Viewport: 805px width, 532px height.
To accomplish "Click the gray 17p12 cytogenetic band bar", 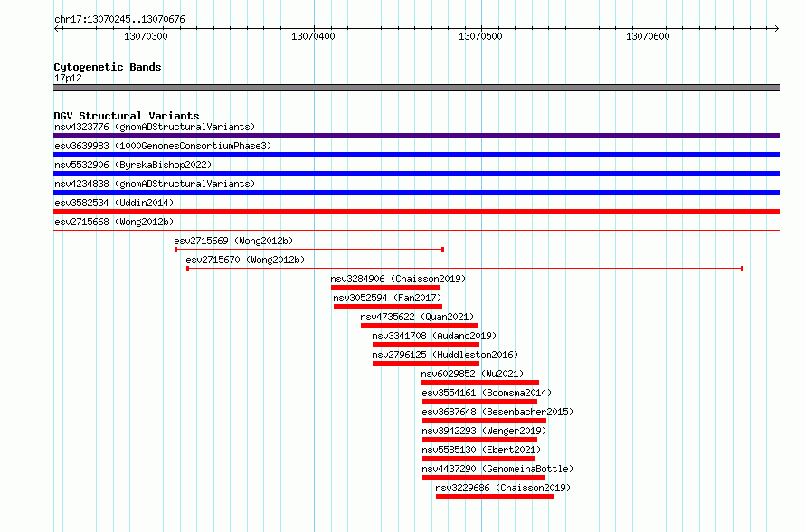I will (x=416, y=88).
